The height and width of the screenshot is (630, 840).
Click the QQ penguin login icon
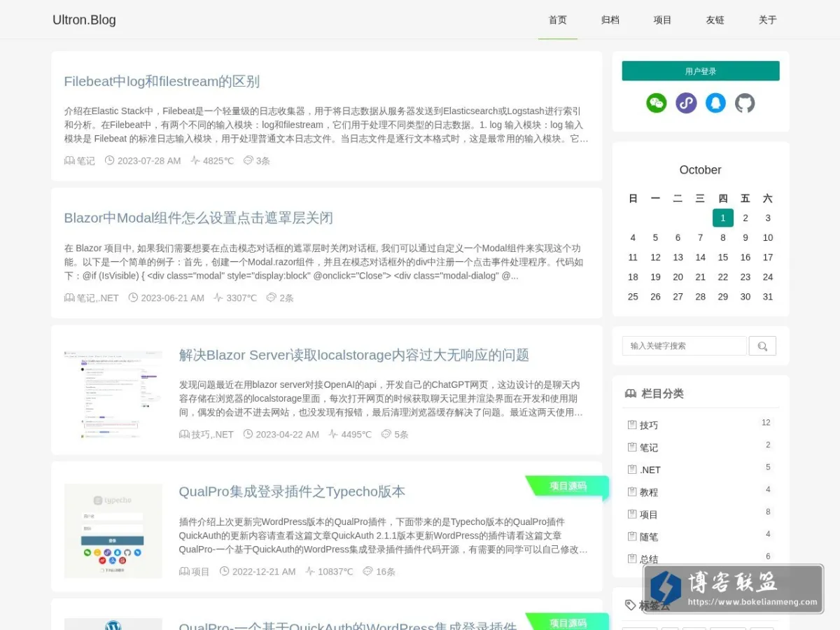(715, 103)
